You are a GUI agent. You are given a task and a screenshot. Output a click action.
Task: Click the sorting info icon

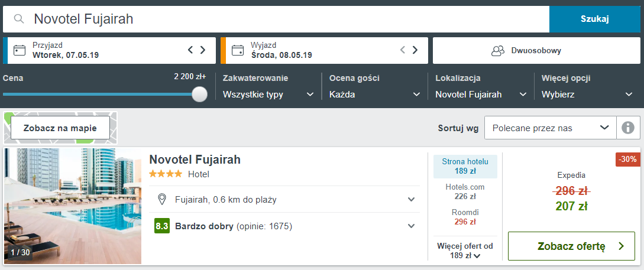coord(628,128)
